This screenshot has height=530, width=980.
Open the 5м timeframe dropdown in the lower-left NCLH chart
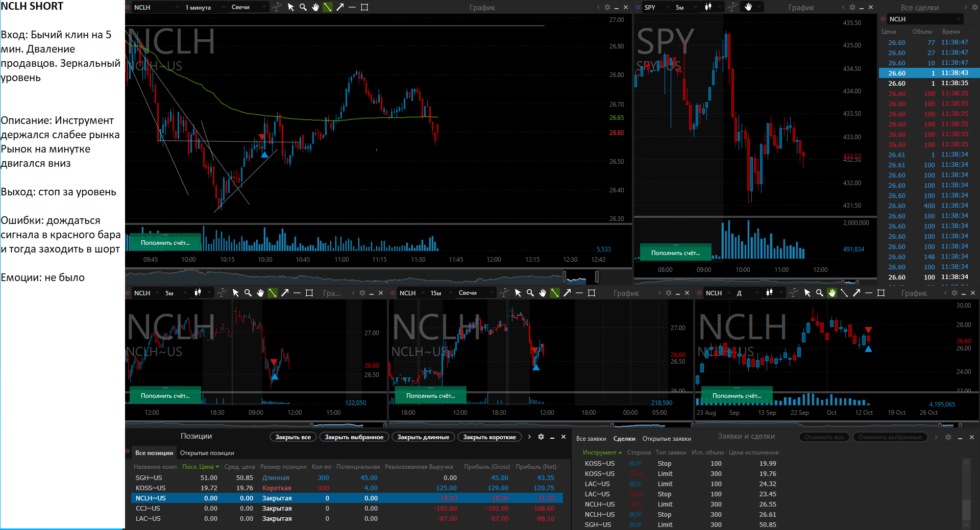[175, 293]
